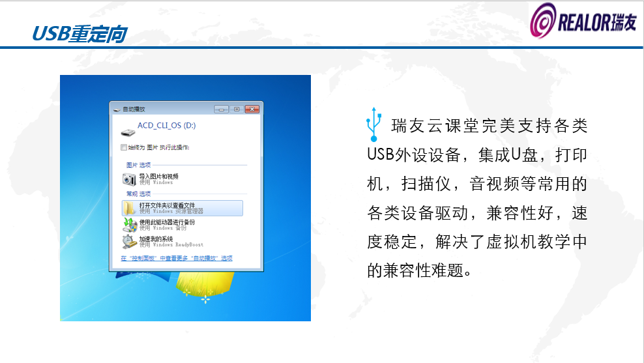Select 使用此驱动器进行备份 option text
This screenshot has width=644, height=363.
(x=167, y=222)
